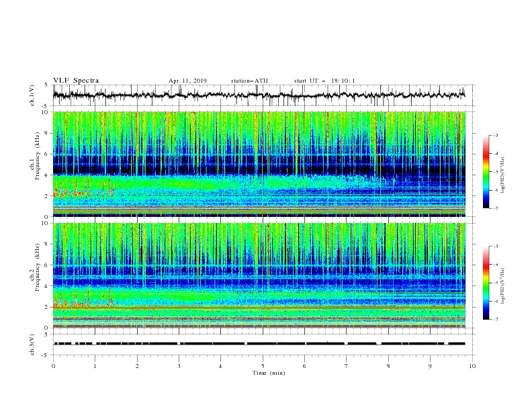Click the upper color scale bar
This screenshot has width=532, height=411.
[486, 172]
